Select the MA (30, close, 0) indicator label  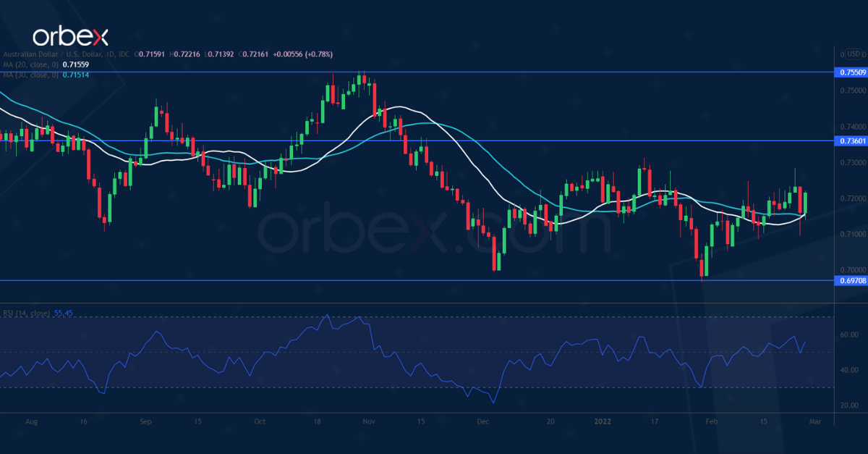click(29, 75)
